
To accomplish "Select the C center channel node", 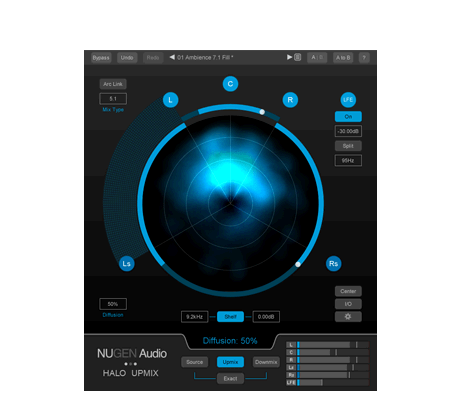I will pyautogui.click(x=230, y=84).
